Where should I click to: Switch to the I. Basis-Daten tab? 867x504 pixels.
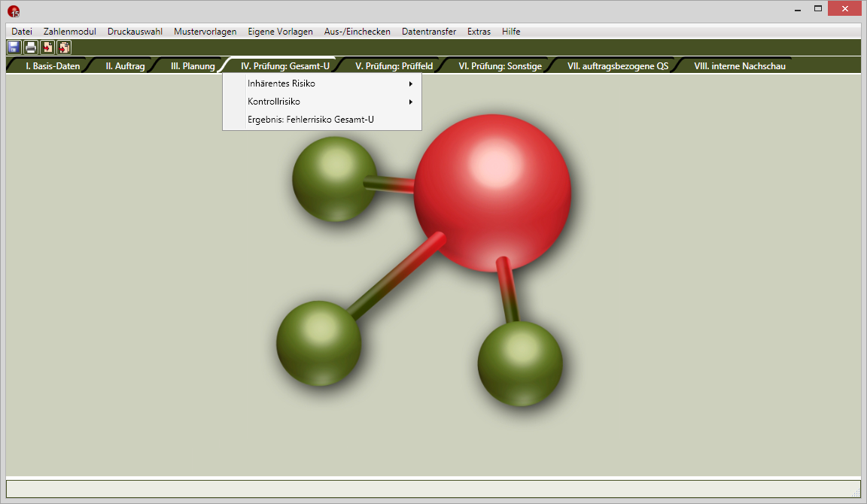click(x=53, y=66)
